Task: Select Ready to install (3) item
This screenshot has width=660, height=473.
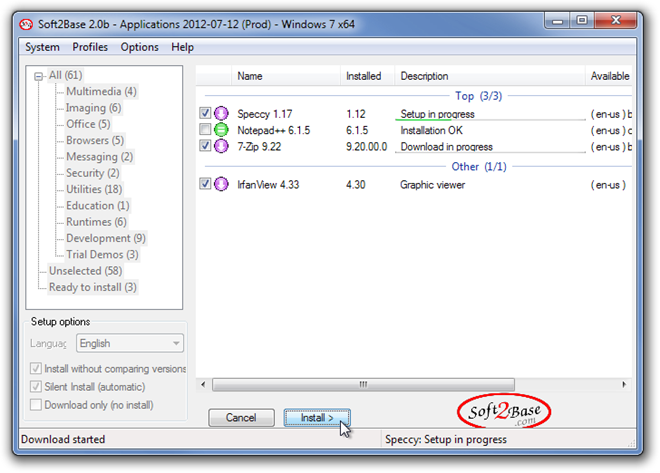Action: tap(93, 287)
